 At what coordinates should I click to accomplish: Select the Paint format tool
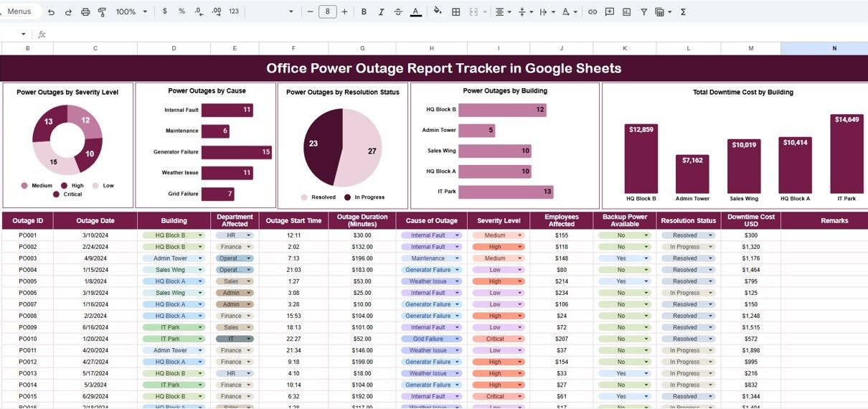coord(102,11)
